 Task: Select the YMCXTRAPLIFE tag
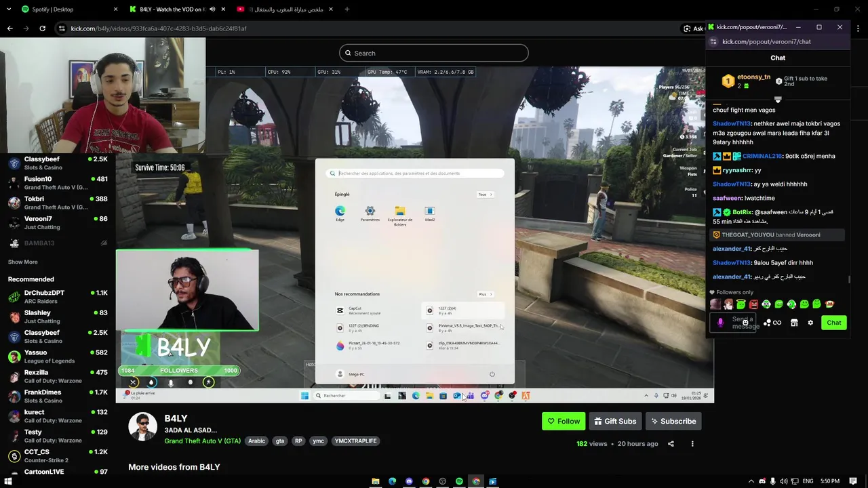(355, 441)
